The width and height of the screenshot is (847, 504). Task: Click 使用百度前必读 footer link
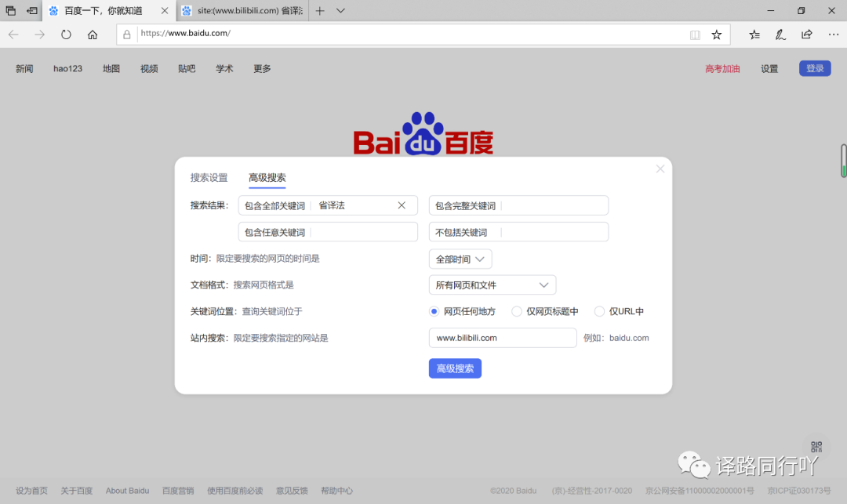235,491
